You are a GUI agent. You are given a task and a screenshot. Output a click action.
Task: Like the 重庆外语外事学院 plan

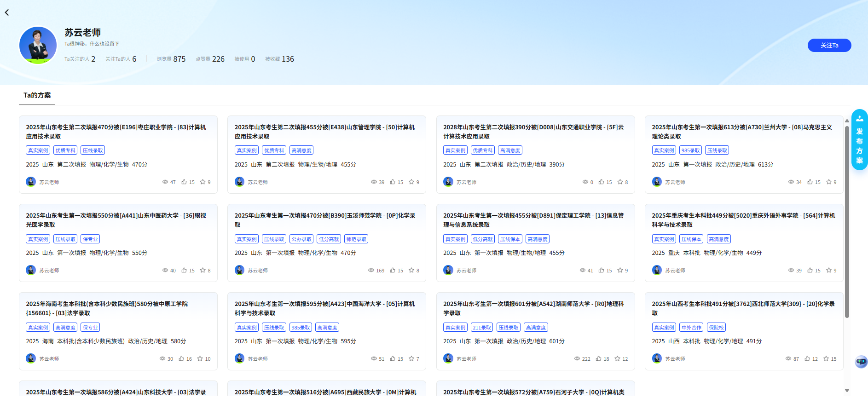pyautogui.click(x=810, y=270)
